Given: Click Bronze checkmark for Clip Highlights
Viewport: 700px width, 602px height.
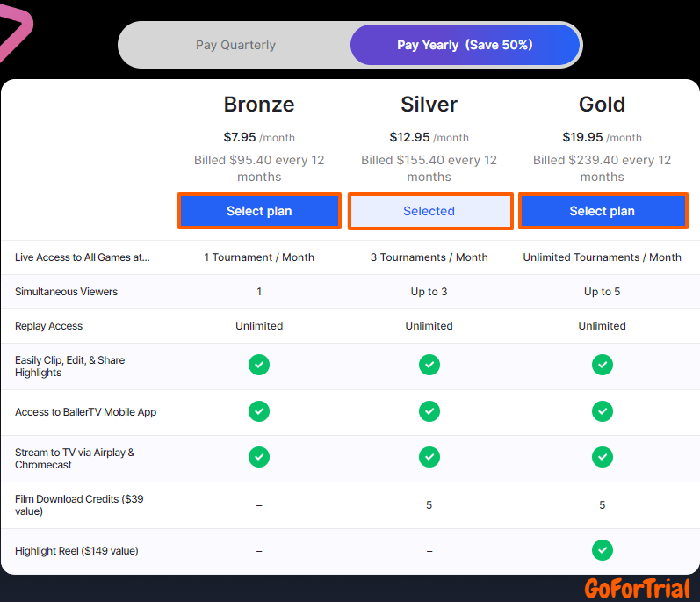Looking at the screenshot, I should [259, 365].
